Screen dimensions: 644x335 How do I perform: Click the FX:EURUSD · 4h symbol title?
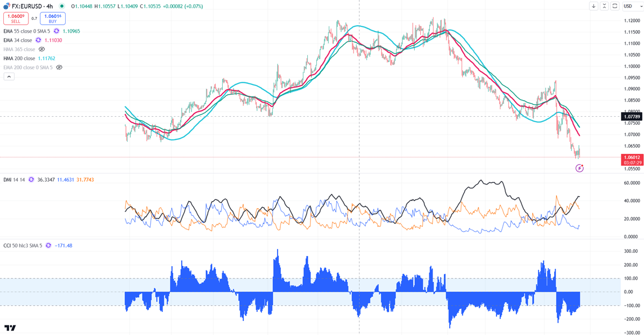pyautogui.click(x=32, y=6)
